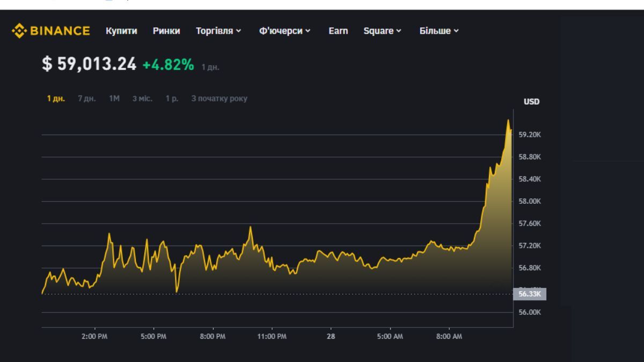Click the Binance logo icon
The height and width of the screenshot is (362, 644).
click(20, 31)
